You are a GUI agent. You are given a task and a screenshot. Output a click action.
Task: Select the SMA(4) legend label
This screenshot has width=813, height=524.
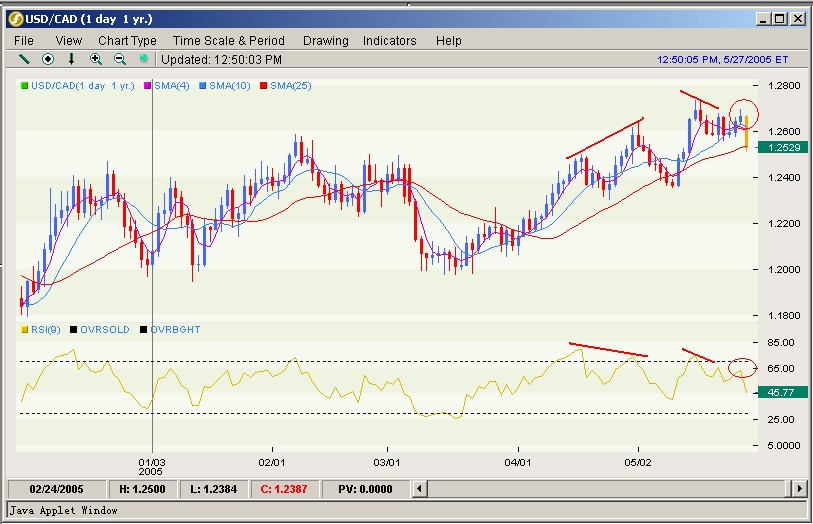click(x=172, y=86)
